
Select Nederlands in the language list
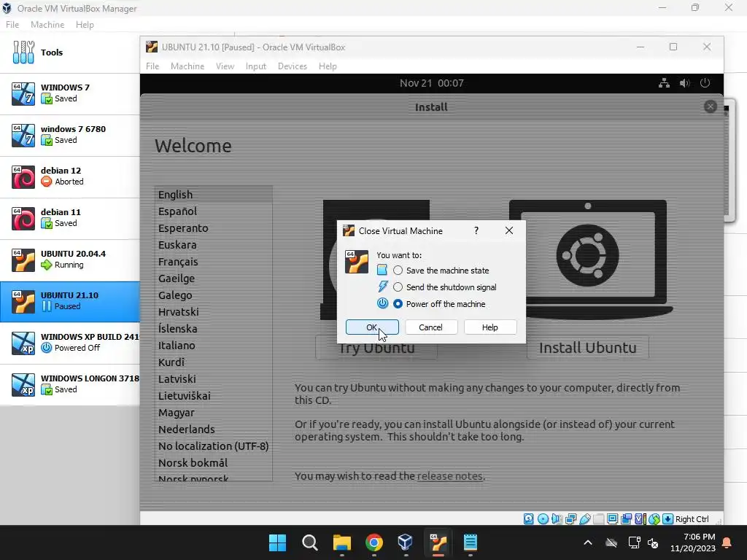[x=214, y=429]
